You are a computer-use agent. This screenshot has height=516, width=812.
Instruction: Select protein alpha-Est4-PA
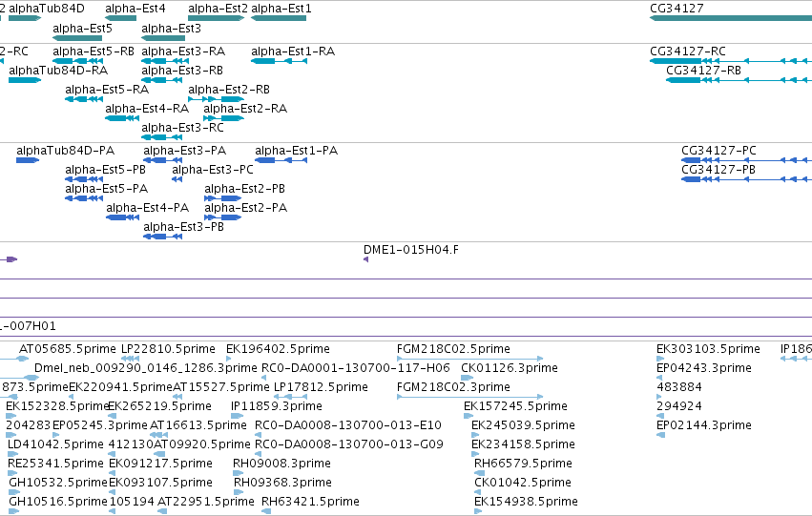click(123, 217)
